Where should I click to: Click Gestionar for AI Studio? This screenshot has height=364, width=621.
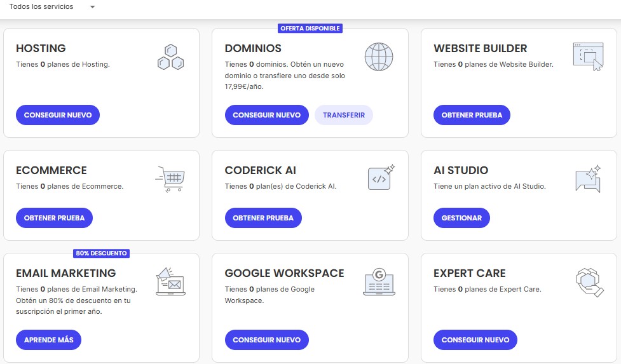[462, 218]
